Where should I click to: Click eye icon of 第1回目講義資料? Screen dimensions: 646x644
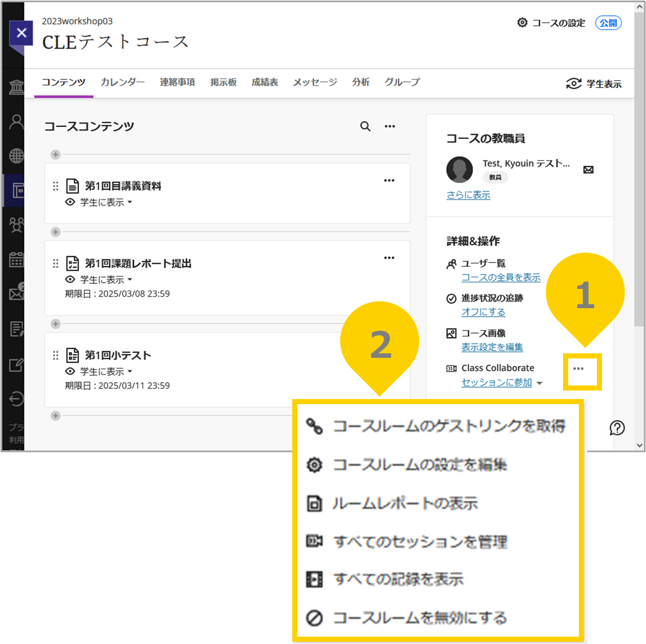[71, 202]
